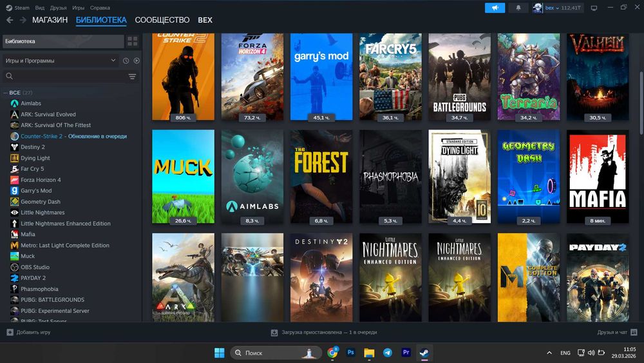Viewport: 644px width, 363px height.
Task: Select Aimlabs in the game list
Action: [31, 103]
